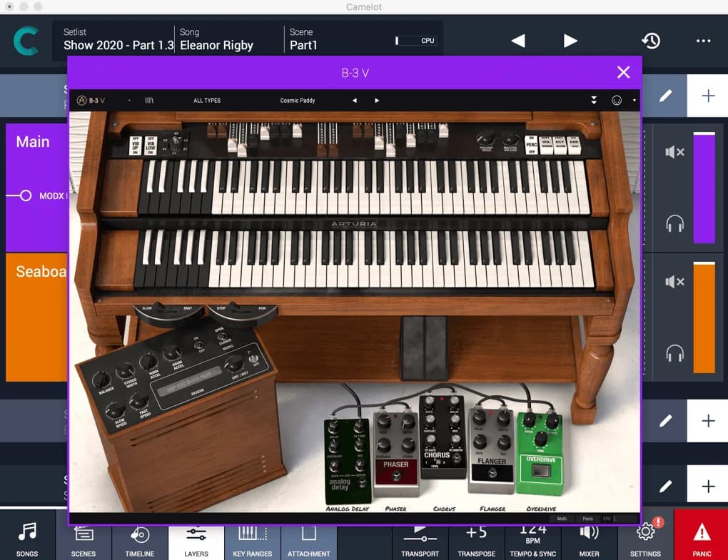728x560 pixels.
Task: Click the history/undo clock icon
Action: 651,41
